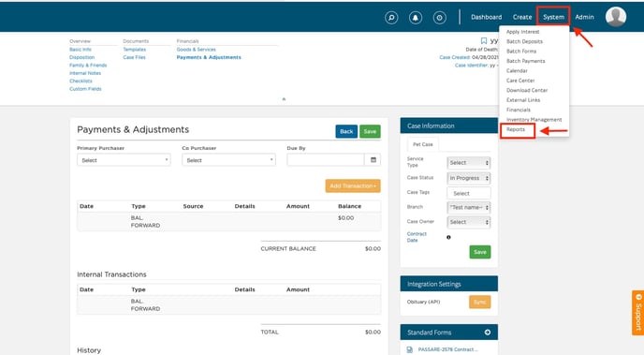Switch to the Pet Case tab
Image resolution: width=644 pixels, height=355 pixels.
[x=423, y=144]
